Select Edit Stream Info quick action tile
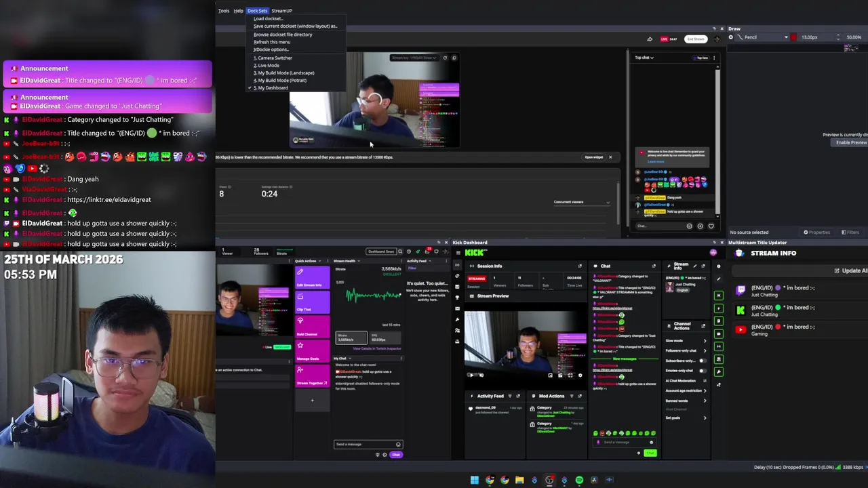The height and width of the screenshot is (488, 868). 313,277
